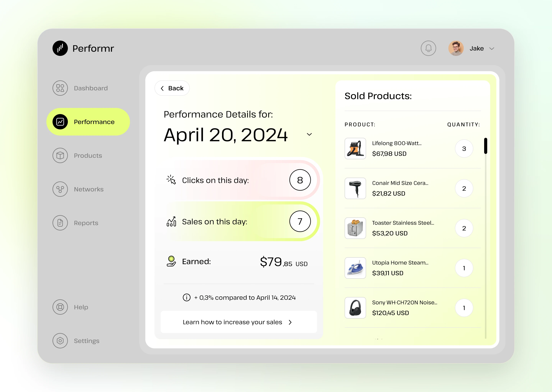
Task: Click the Lifelong vacuum product thumbnail
Action: (355, 149)
